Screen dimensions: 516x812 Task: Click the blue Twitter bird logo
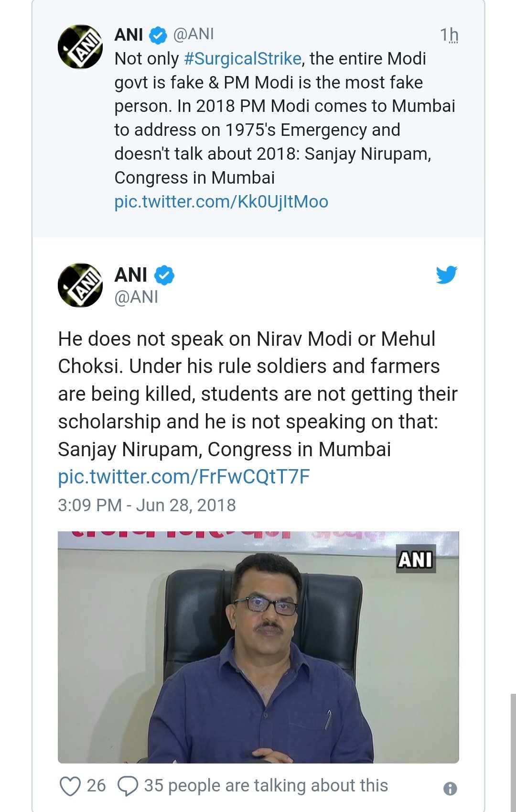pyautogui.click(x=446, y=275)
